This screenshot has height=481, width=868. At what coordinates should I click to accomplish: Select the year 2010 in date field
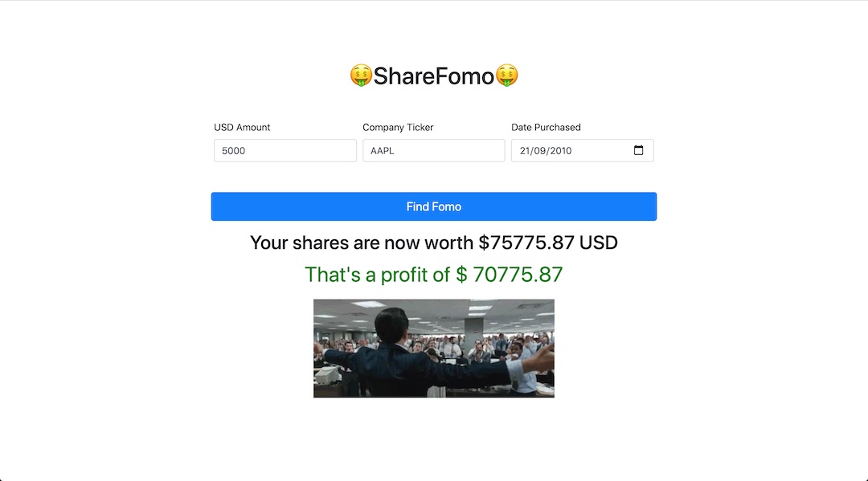pyautogui.click(x=561, y=151)
